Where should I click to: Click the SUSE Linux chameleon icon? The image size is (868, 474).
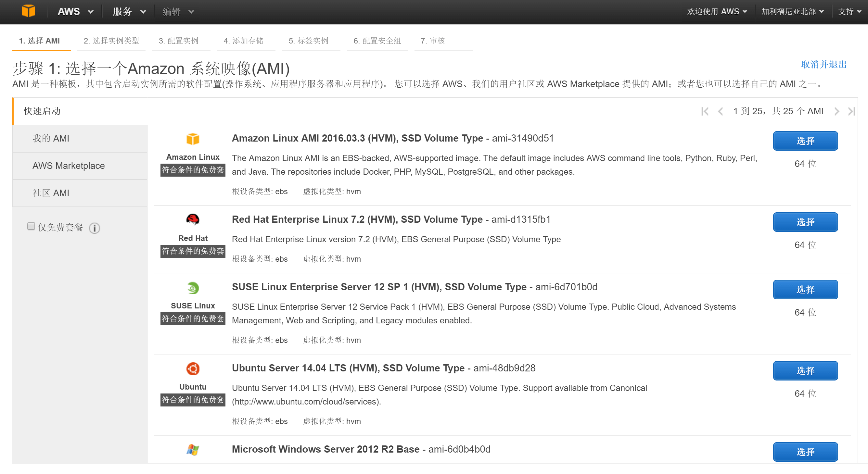coord(193,288)
